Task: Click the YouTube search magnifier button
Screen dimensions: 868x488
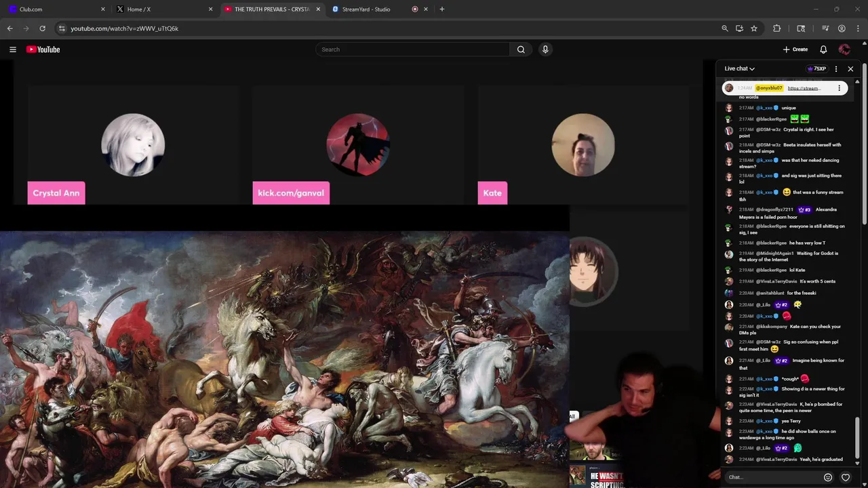Action: coord(521,49)
